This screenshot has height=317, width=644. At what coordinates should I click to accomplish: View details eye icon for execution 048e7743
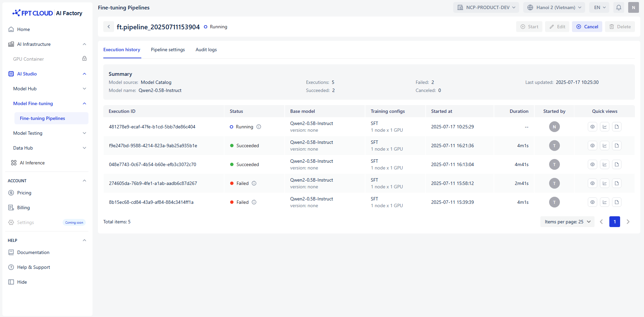tap(592, 164)
